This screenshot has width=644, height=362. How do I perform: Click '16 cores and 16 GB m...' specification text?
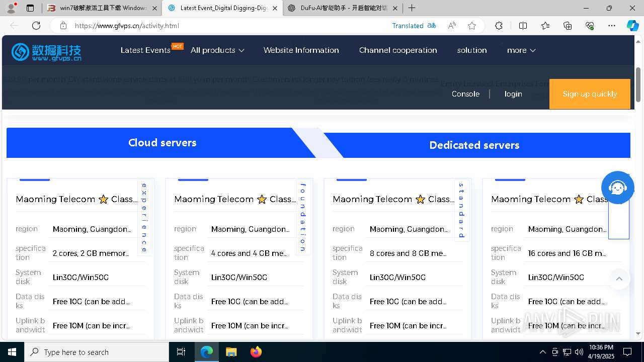[x=567, y=253]
